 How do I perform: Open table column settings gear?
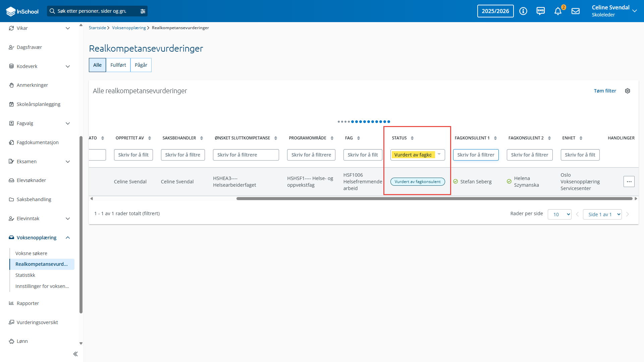pos(628,91)
